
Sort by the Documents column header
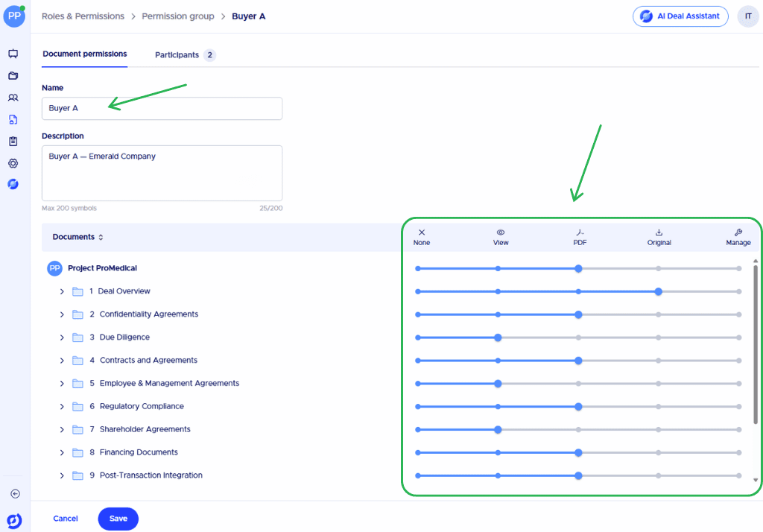click(77, 237)
